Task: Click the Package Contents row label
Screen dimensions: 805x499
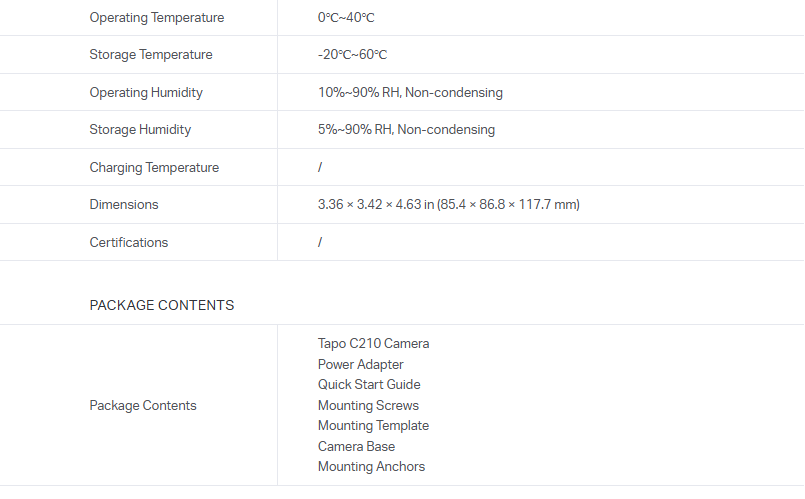Action: point(143,406)
